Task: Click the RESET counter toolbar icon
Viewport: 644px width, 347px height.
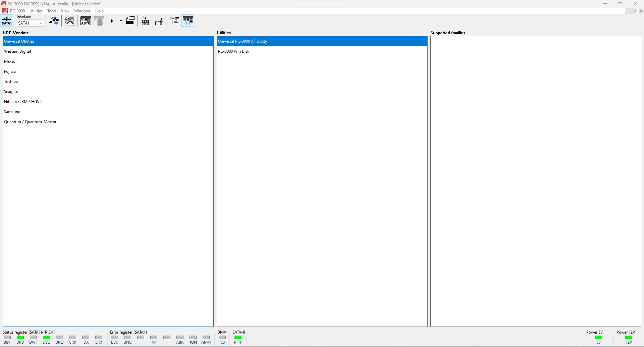Action: point(146,21)
